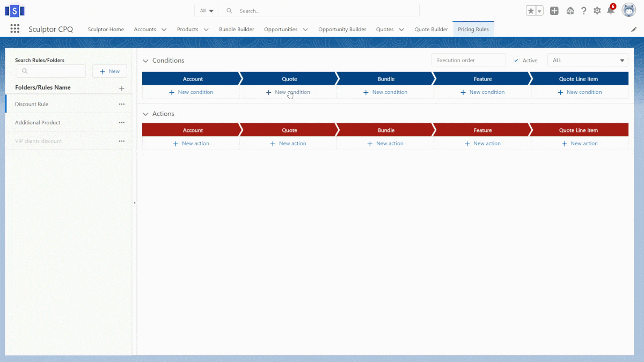Switch to the Quote Builder tab
Image resolution: width=644 pixels, height=362 pixels.
[x=431, y=29]
